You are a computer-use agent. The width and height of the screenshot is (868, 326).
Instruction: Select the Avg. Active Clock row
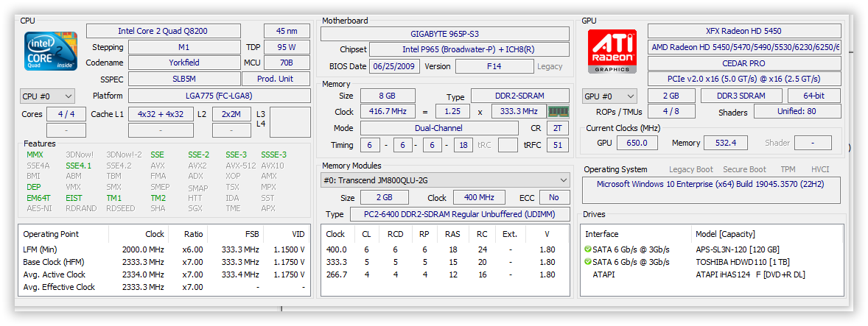[164, 274]
